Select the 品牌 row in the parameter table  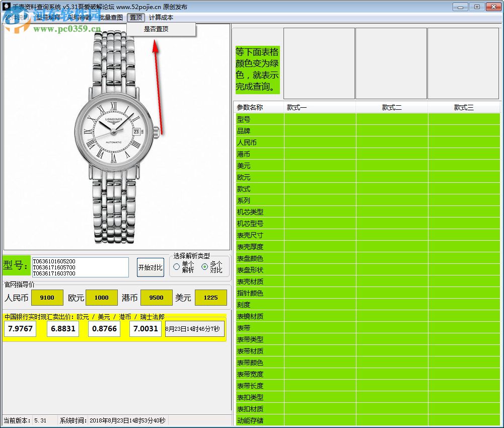(368, 131)
